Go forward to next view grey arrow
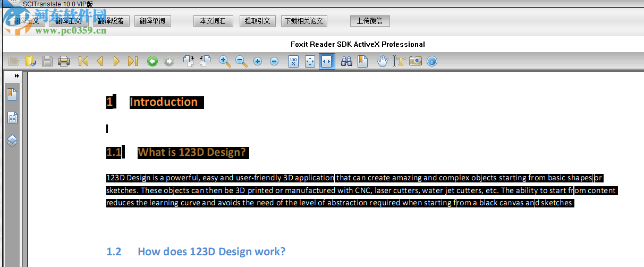This screenshot has width=644, height=267. click(x=169, y=61)
